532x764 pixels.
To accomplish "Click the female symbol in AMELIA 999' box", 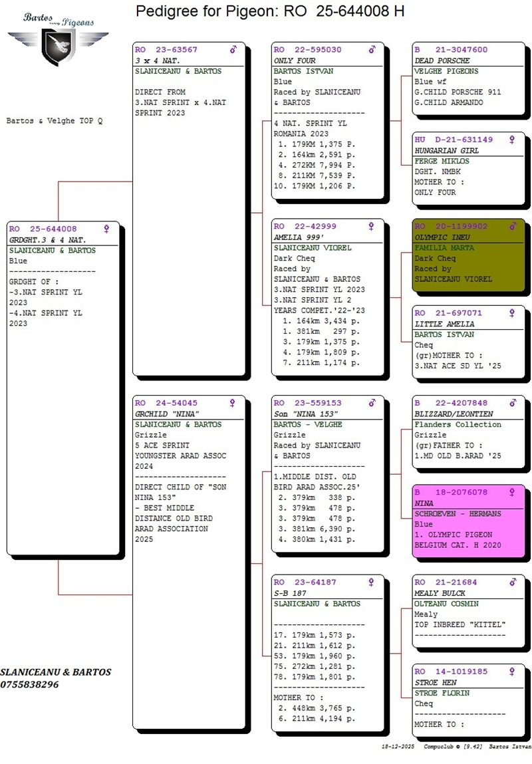I will (x=372, y=227).
